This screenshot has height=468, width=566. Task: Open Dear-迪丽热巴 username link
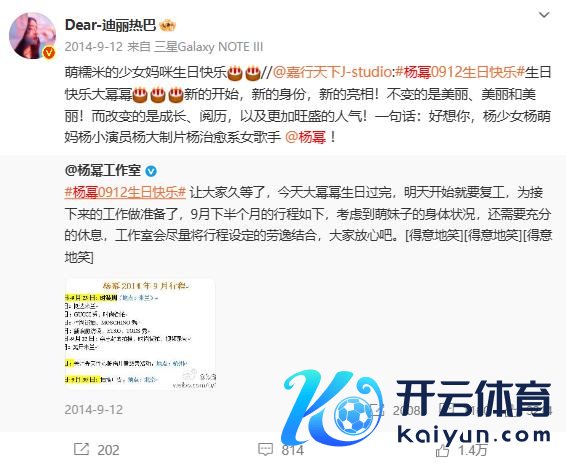(110, 25)
